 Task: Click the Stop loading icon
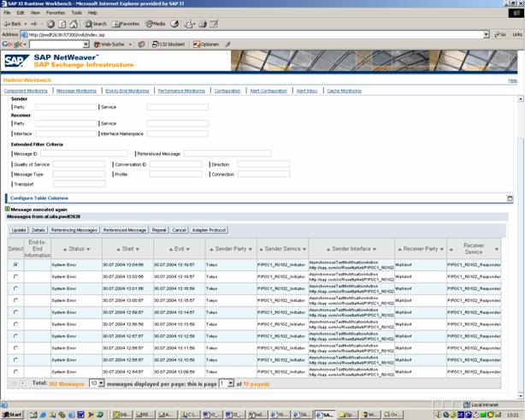(50, 24)
